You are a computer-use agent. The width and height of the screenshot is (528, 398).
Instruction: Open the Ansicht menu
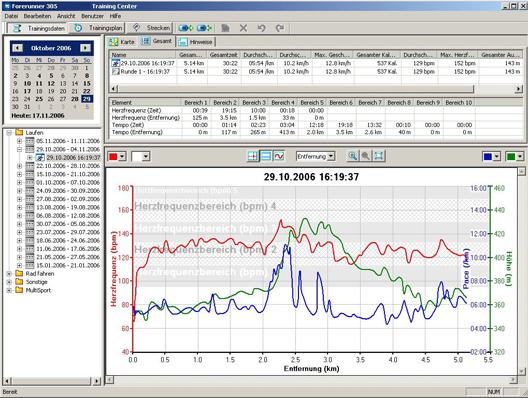66,16
